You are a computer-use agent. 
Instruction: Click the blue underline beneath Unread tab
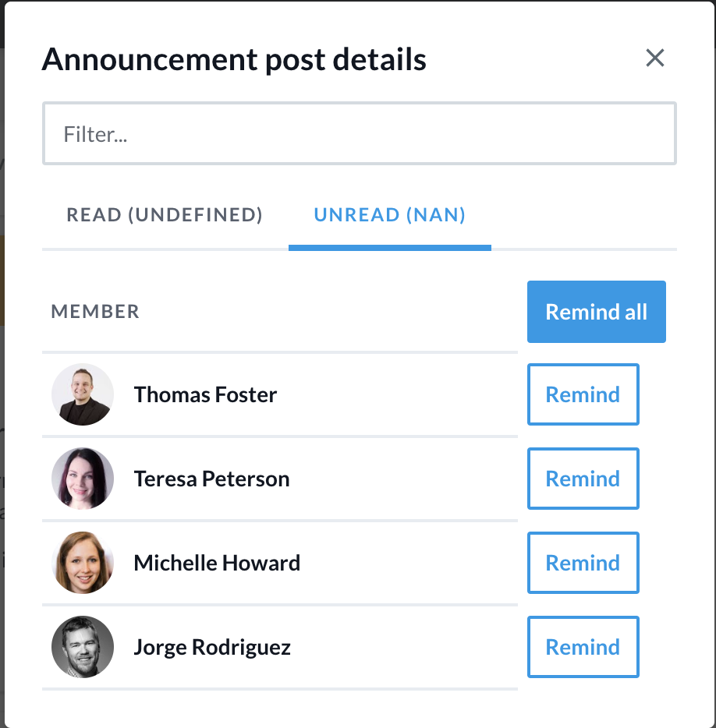click(x=389, y=248)
